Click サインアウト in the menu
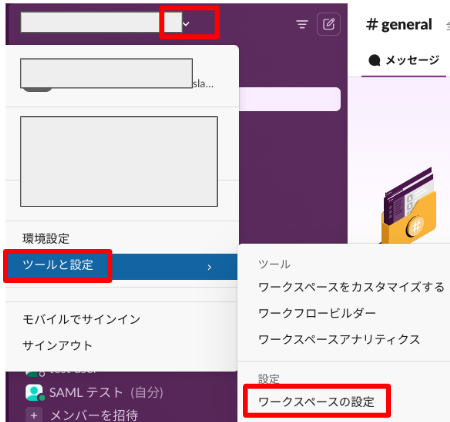Screen dimensions: 450x422 click(57, 345)
